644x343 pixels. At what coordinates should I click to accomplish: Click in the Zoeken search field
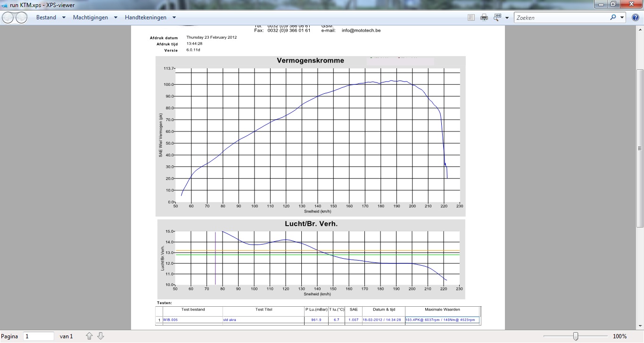pos(561,17)
